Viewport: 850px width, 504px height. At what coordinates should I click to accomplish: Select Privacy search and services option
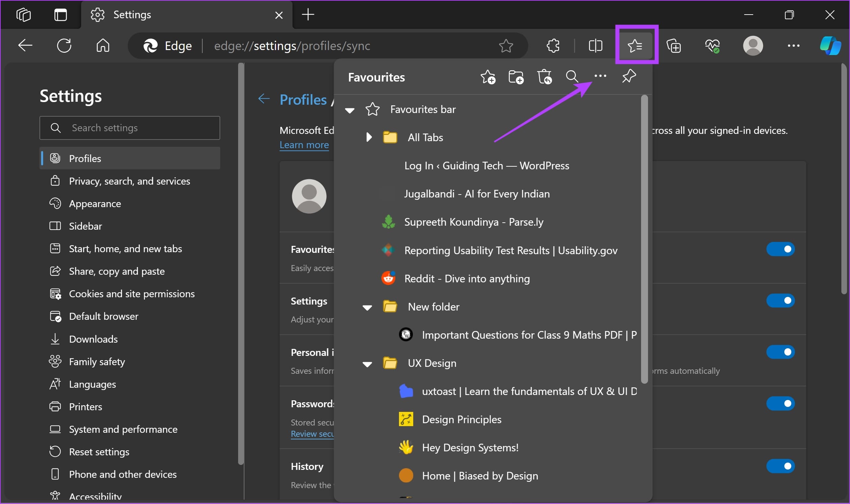129,181
